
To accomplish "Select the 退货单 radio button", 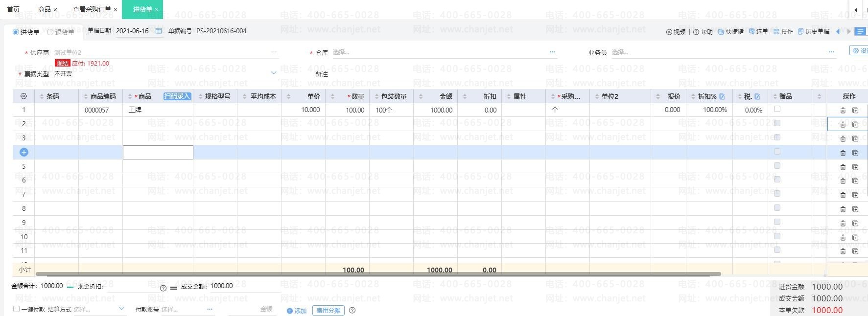I will [50, 32].
